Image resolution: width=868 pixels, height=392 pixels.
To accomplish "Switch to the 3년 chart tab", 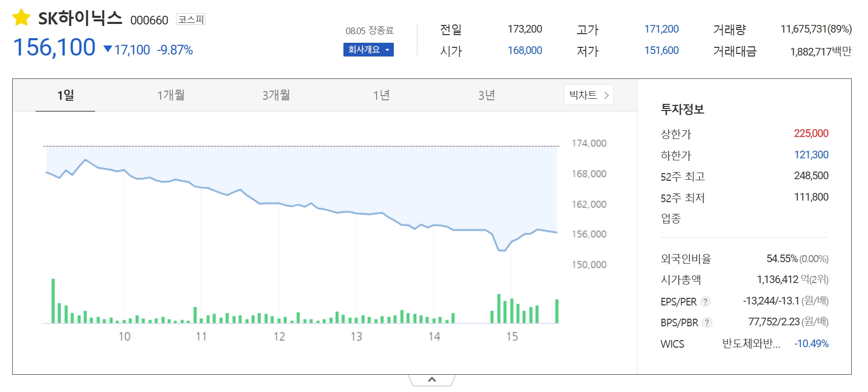I will click(487, 95).
